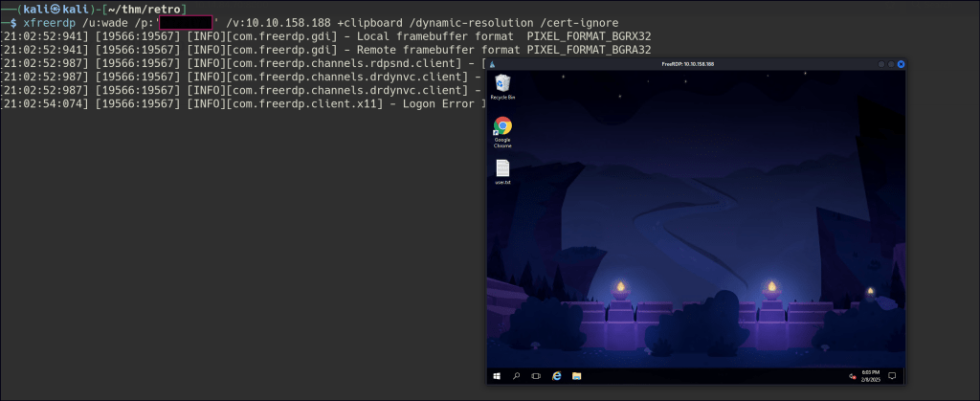The height and width of the screenshot is (401, 980).
Task: Click the speaker icon in system tray
Action: (852, 376)
